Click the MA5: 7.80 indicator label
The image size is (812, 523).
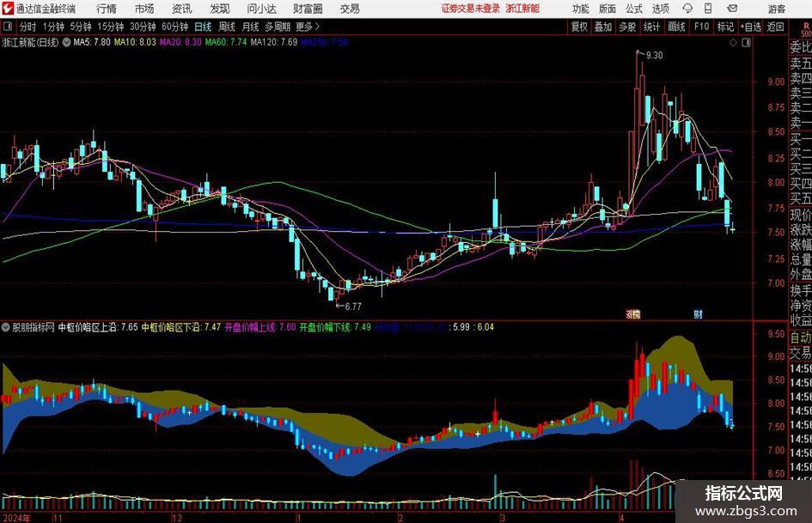(92, 42)
